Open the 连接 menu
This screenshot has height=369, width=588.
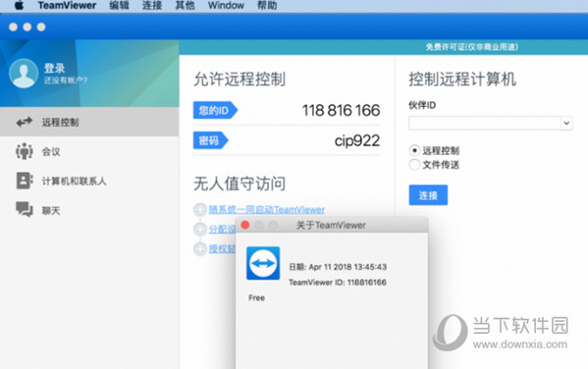click(152, 5)
